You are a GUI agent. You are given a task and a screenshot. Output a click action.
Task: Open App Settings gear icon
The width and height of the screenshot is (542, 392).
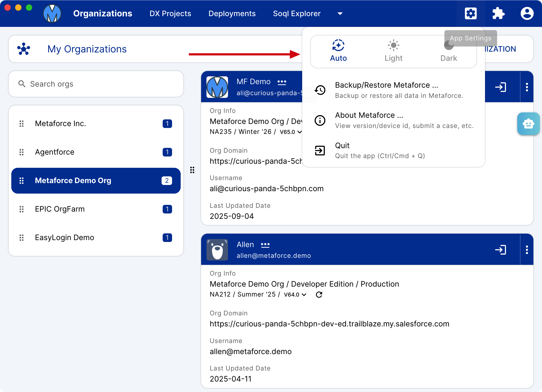click(x=471, y=13)
